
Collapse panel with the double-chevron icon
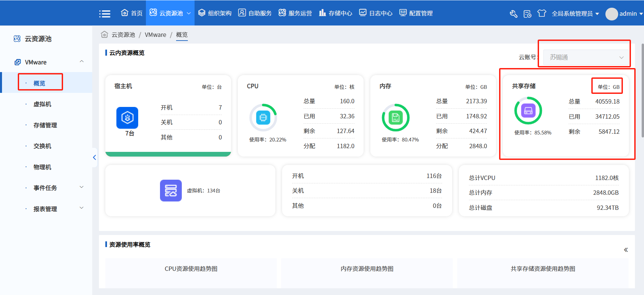point(626,250)
